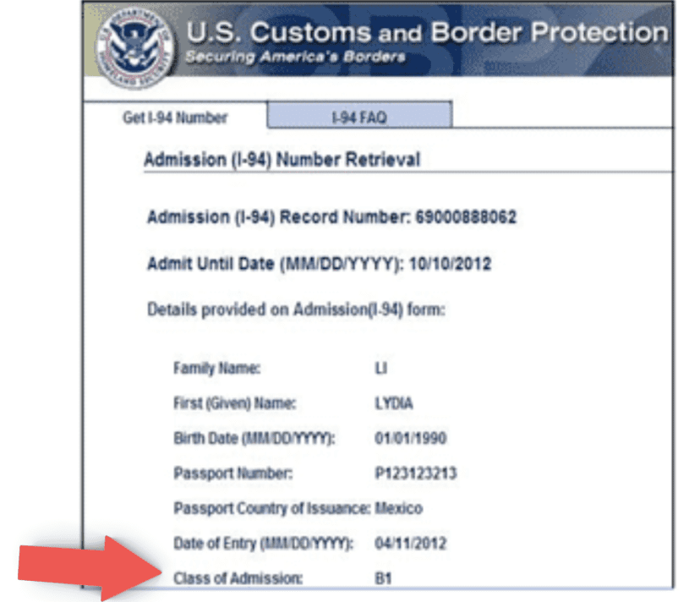Click the Family Name label
The height and width of the screenshot is (602, 700).
point(216,368)
